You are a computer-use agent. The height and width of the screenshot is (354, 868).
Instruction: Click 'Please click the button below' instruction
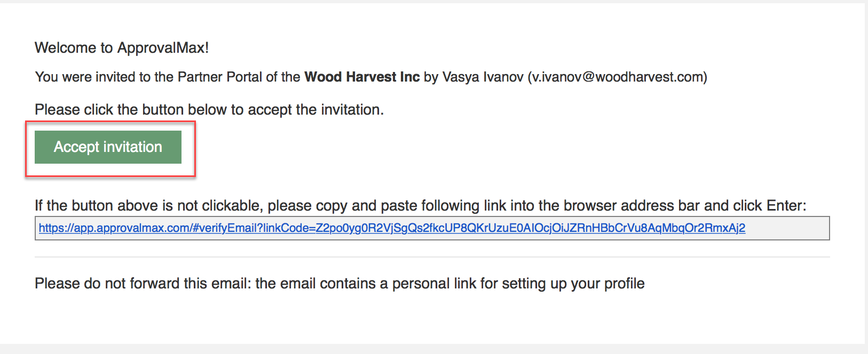[x=209, y=110]
